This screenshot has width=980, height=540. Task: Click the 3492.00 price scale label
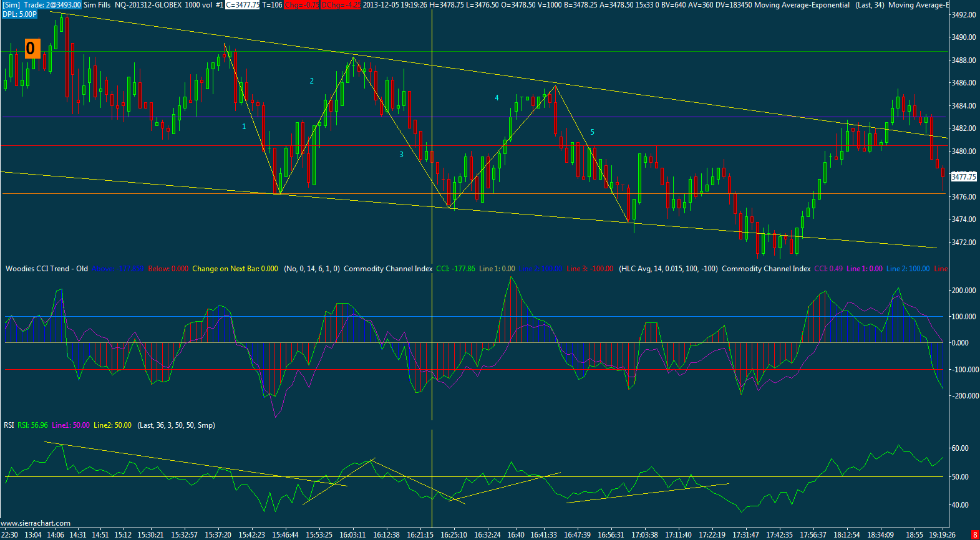964,14
